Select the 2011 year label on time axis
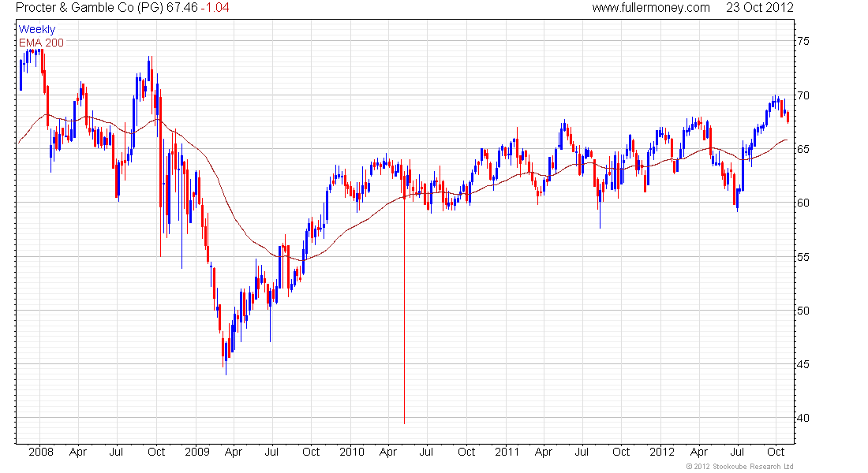 coord(507,452)
